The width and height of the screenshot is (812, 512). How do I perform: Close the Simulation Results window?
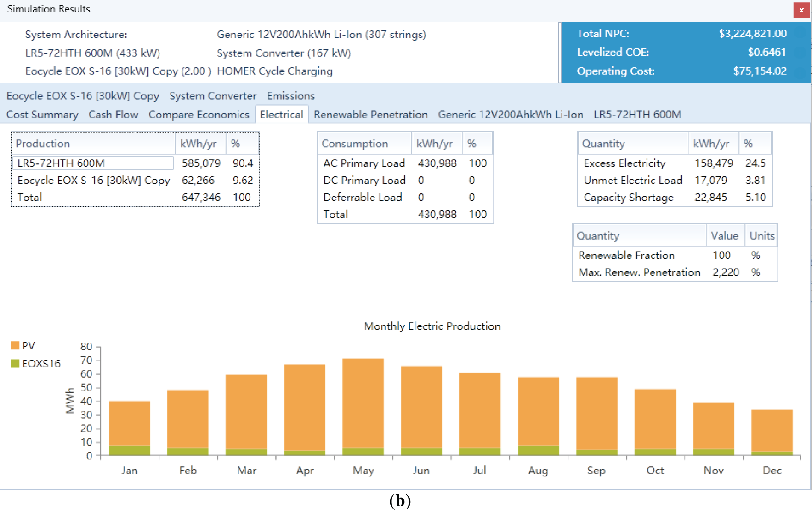click(x=801, y=10)
